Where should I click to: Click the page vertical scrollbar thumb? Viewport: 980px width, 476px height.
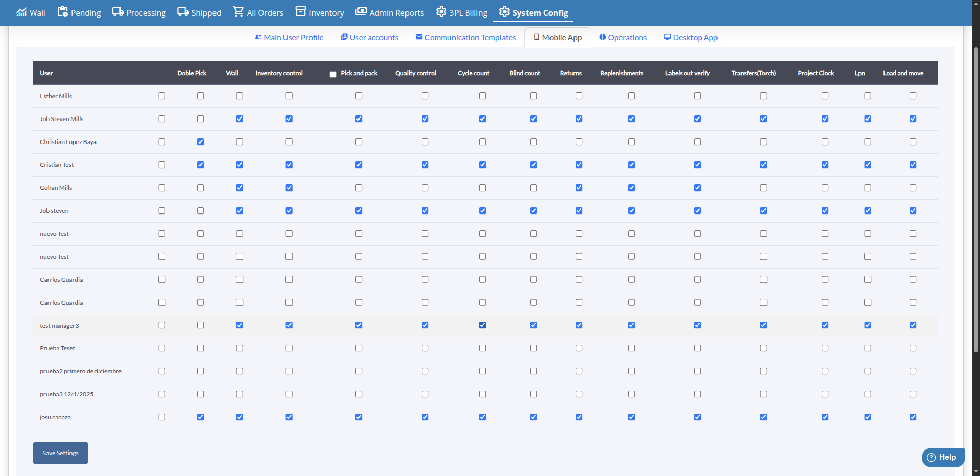(976, 199)
